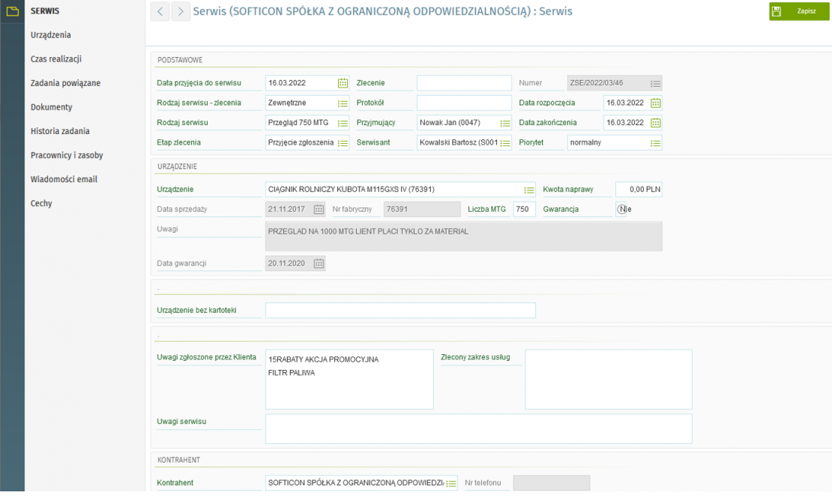Click the folder icon in left strip
832x504 pixels.
point(12,11)
